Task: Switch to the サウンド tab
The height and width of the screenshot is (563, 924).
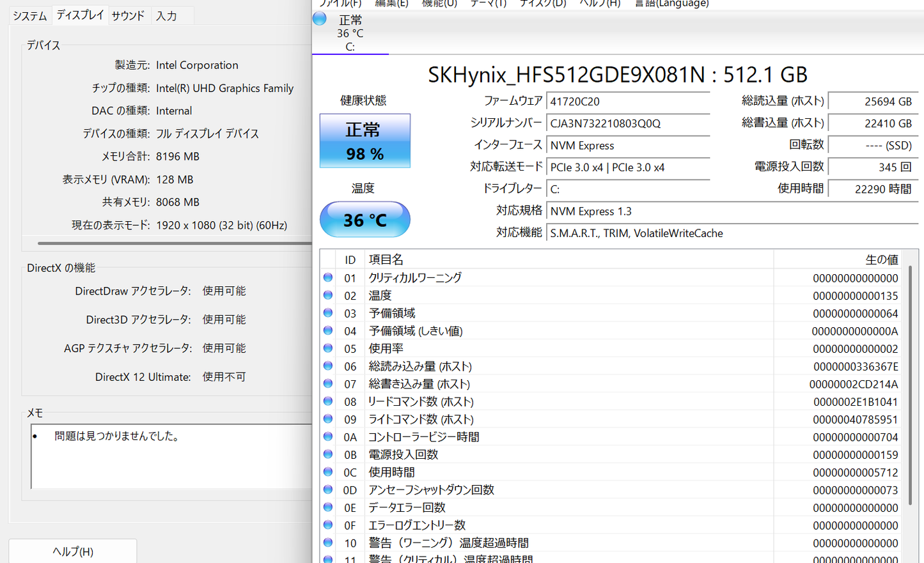Action: [x=128, y=15]
